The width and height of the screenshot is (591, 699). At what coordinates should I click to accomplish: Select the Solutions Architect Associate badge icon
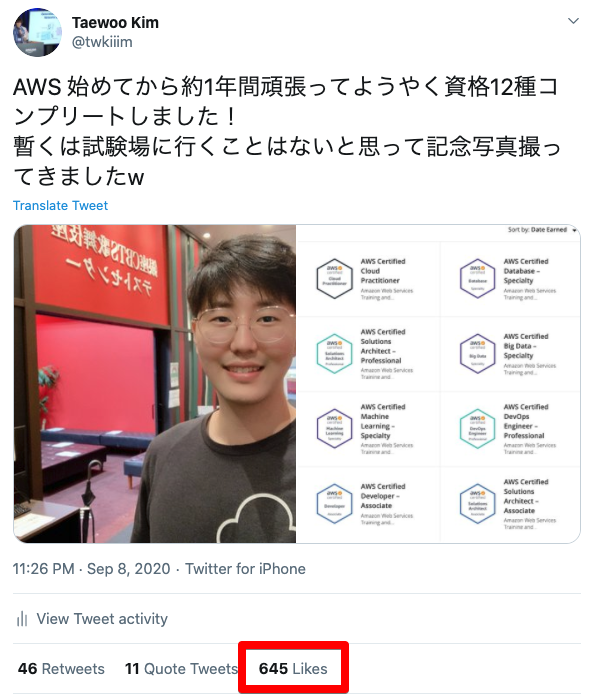point(477,504)
